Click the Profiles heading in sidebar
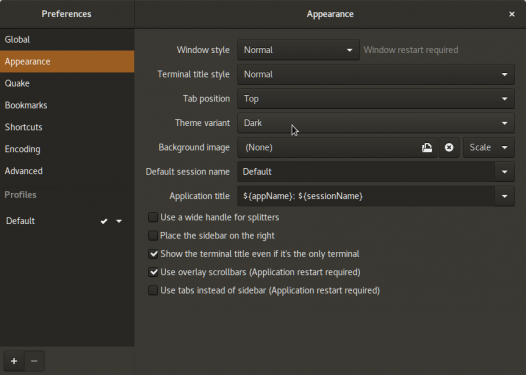 [20, 195]
